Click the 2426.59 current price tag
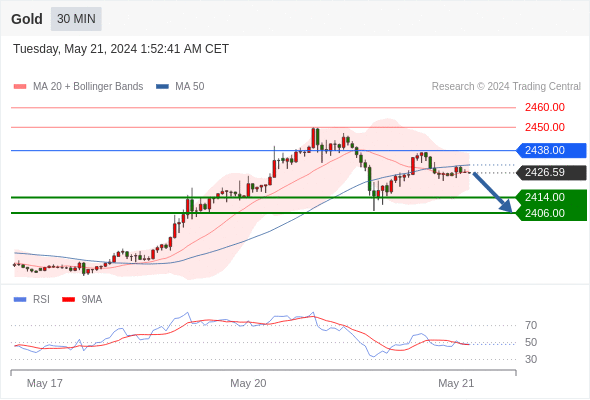This screenshot has width=590, height=400. [551, 173]
